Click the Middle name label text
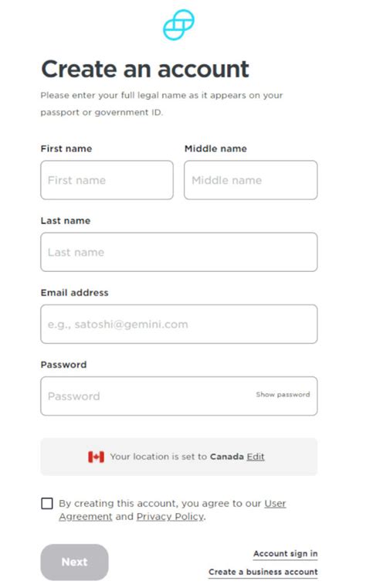 click(x=215, y=148)
